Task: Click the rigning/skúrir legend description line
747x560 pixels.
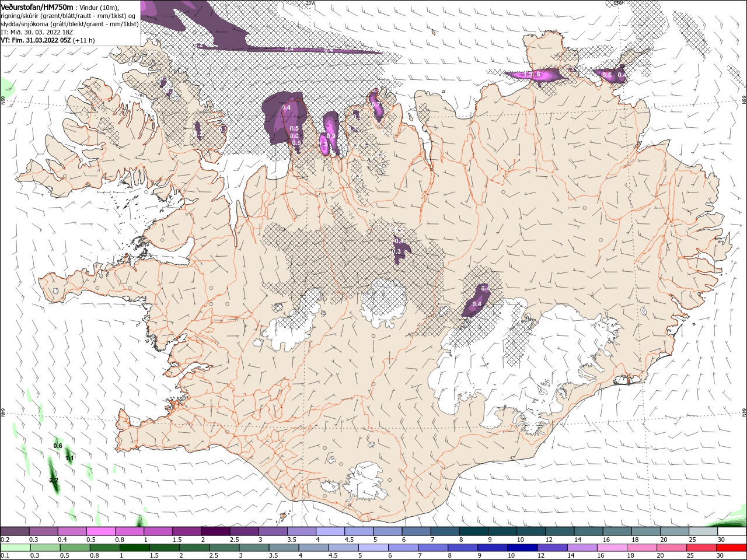Action: 69,16
